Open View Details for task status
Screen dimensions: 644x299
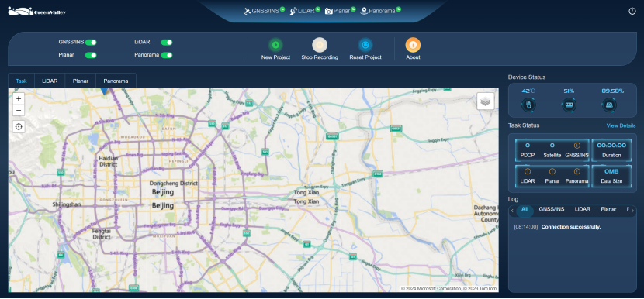pos(621,126)
